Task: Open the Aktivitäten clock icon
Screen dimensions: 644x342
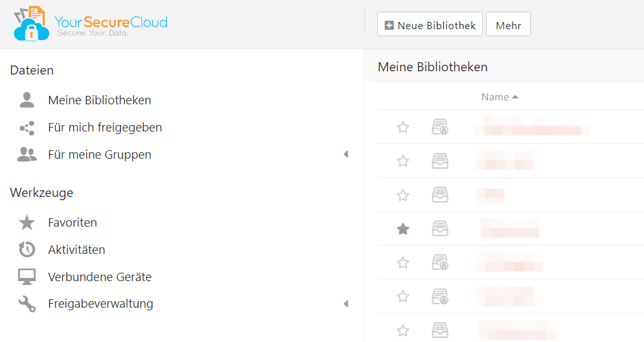Action: (27, 249)
